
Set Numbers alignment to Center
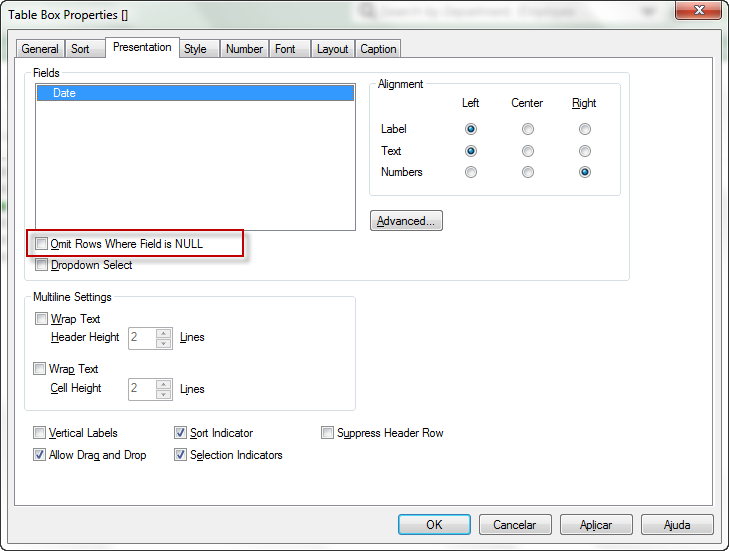click(x=528, y=172)
